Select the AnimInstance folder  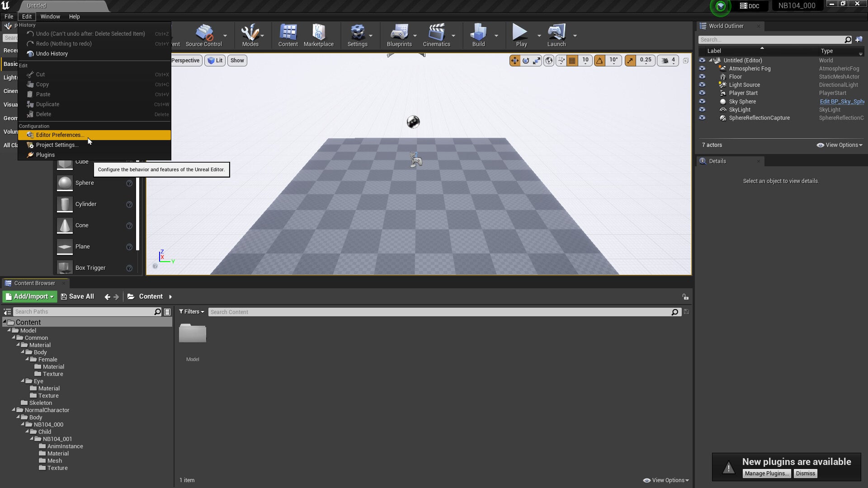pyautogui.click(x=65, y=446)
